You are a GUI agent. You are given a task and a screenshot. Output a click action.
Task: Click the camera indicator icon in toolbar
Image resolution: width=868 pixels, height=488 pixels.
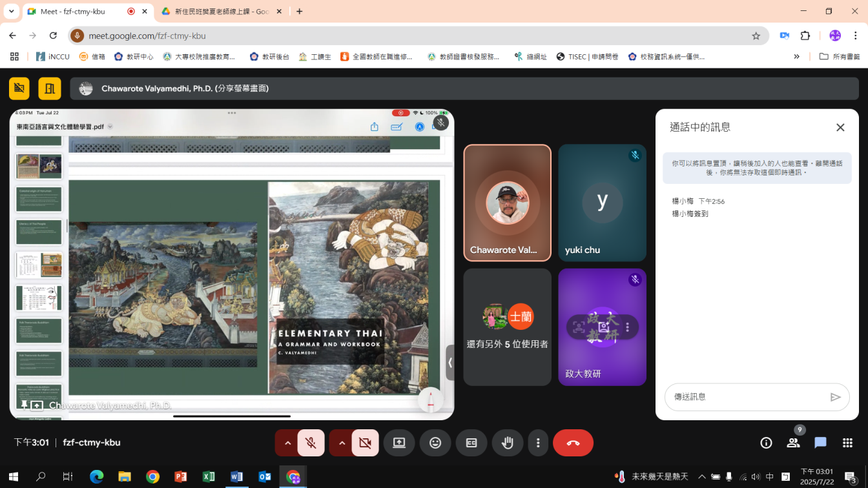(x=785, y=36)
